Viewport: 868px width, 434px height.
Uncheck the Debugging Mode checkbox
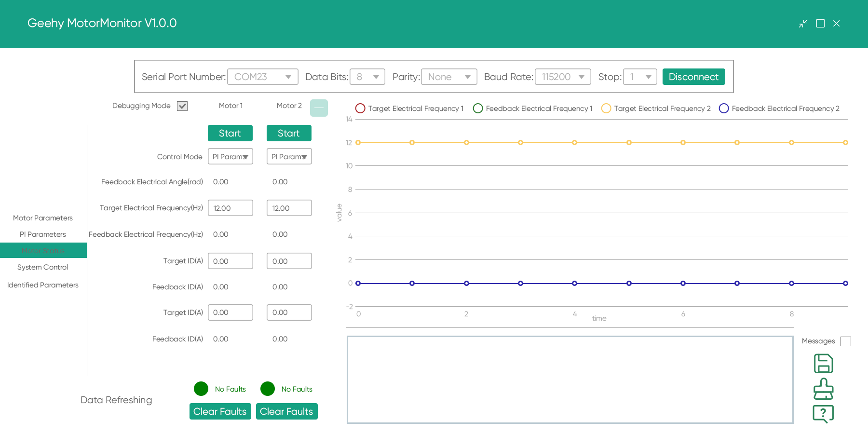(x=182, y=106)
